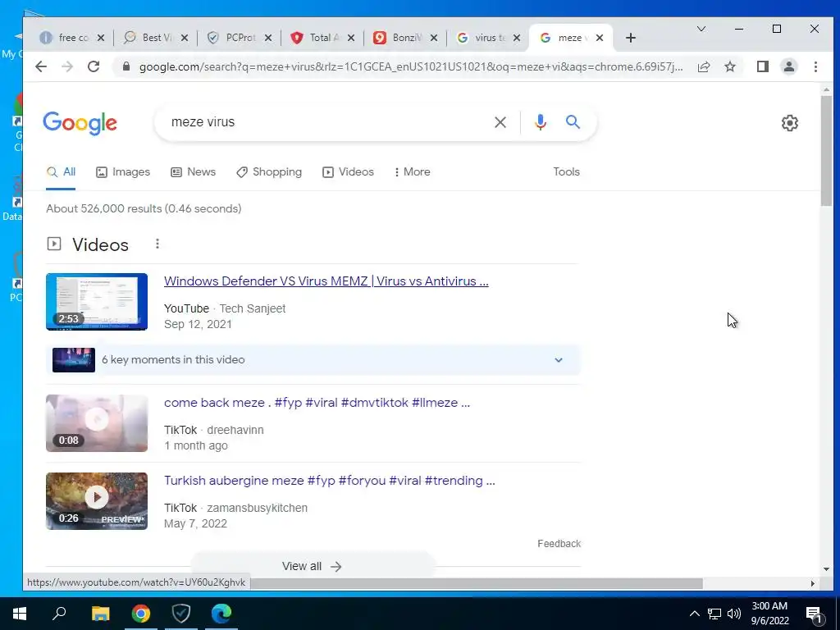
Task: Switch to the 'free co' tab
Action: pos(66,38)
